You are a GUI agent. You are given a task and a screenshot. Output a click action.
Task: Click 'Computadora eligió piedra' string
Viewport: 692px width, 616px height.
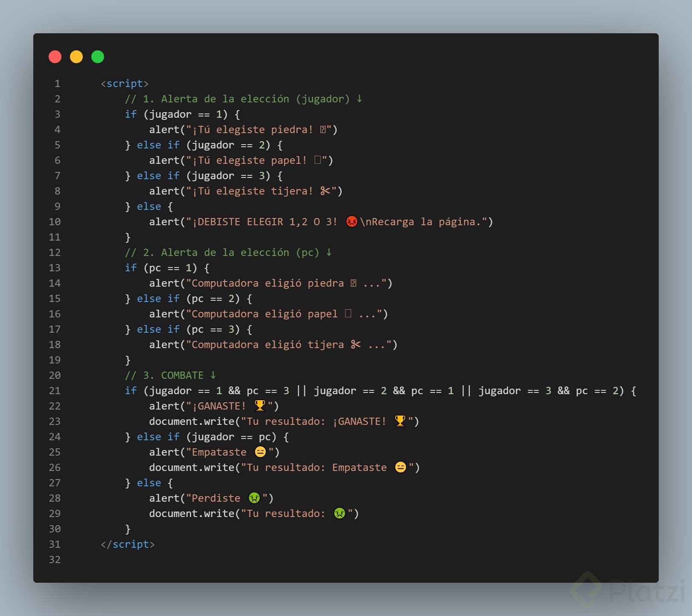tap(267, 283)
